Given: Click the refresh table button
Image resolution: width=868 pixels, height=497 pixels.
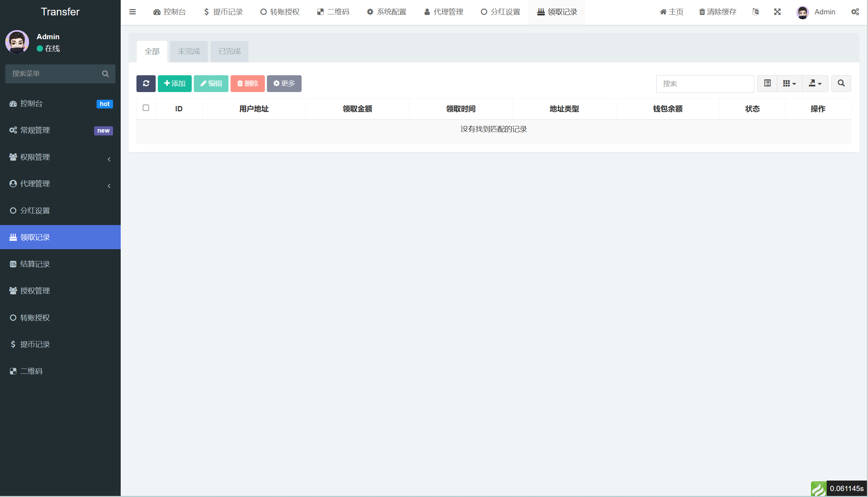Looking at the screenshot, I should tap(146, 83).
